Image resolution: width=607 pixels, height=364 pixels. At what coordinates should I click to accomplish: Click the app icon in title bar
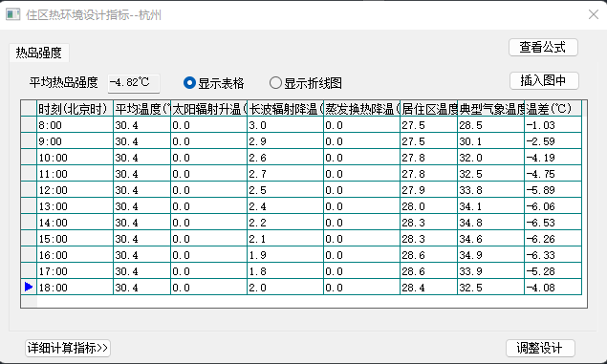point(12,14)
